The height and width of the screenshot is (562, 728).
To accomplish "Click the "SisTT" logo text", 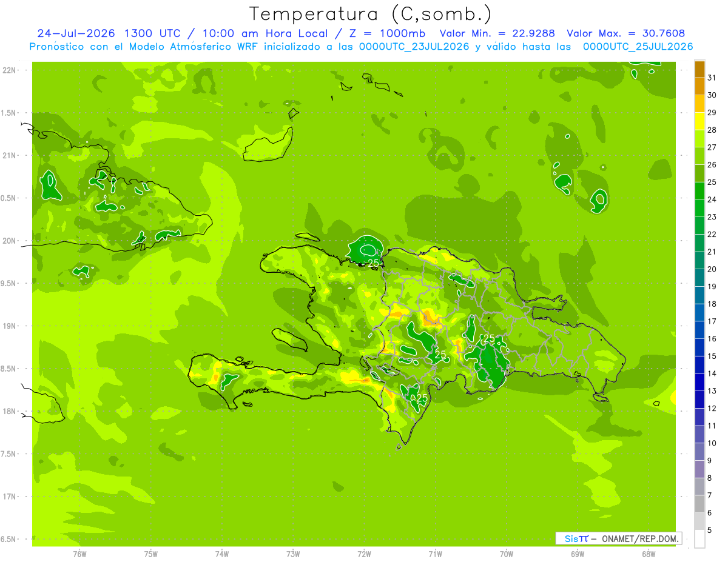I will pyautogui.click(x=576, y=538).
